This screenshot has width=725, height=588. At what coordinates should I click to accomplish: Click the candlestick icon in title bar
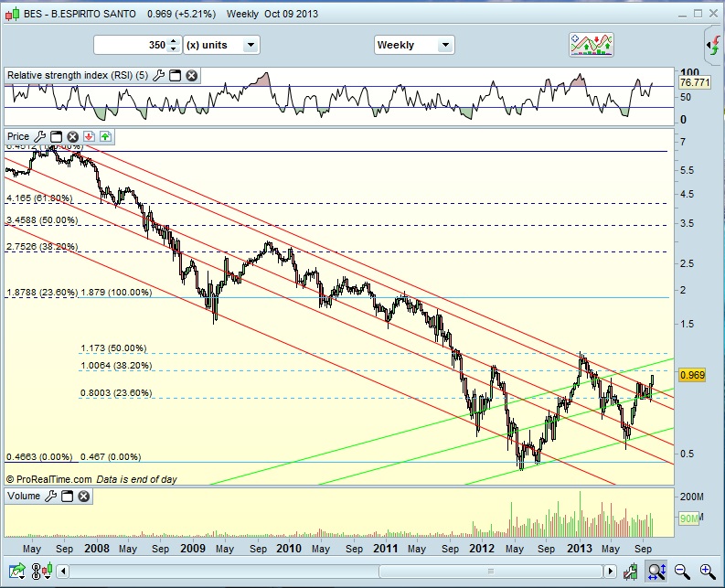click(12, 14)
